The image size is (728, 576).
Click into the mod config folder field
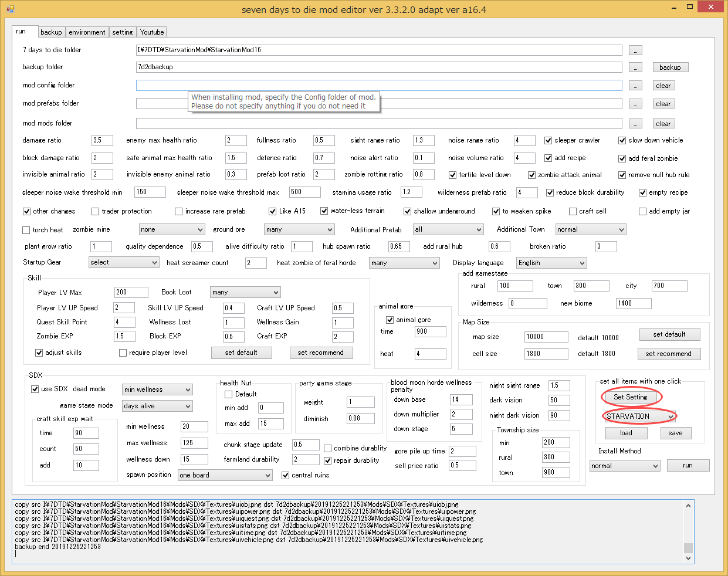coord(379,86)
